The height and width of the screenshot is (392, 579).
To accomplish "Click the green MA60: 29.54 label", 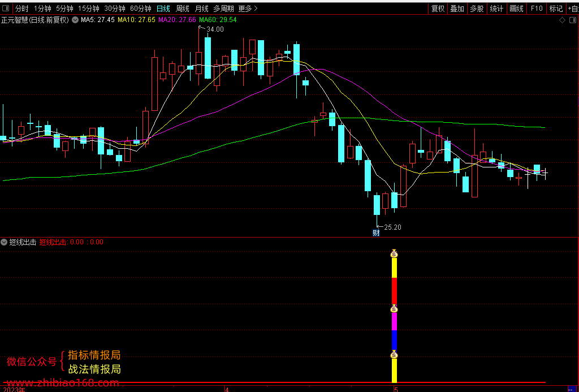I will [218, 20].
